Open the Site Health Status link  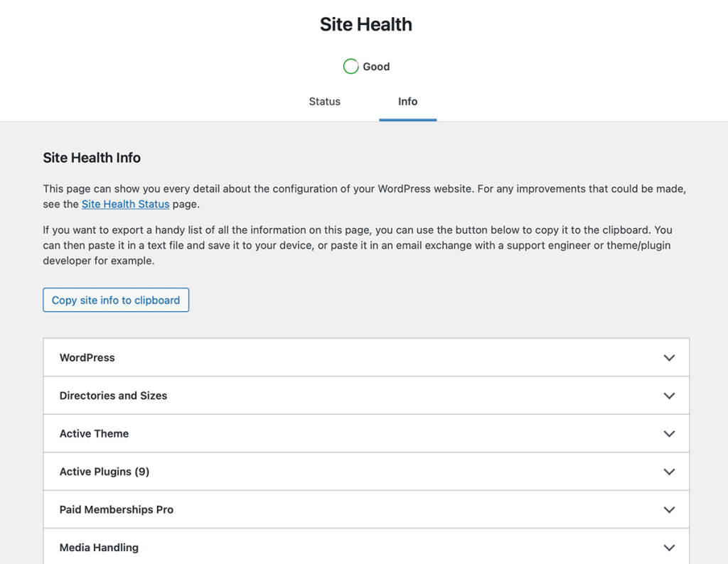[125, 204]
